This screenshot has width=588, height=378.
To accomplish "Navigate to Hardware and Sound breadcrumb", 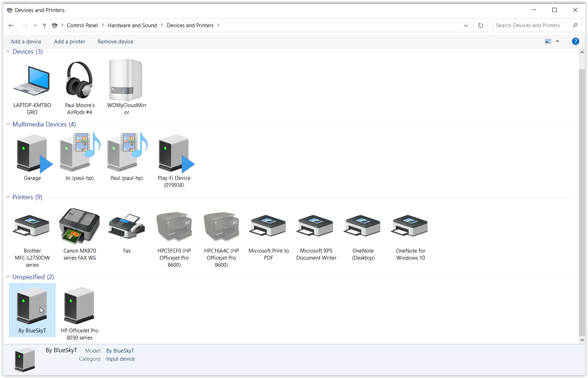I will [132, 25].
